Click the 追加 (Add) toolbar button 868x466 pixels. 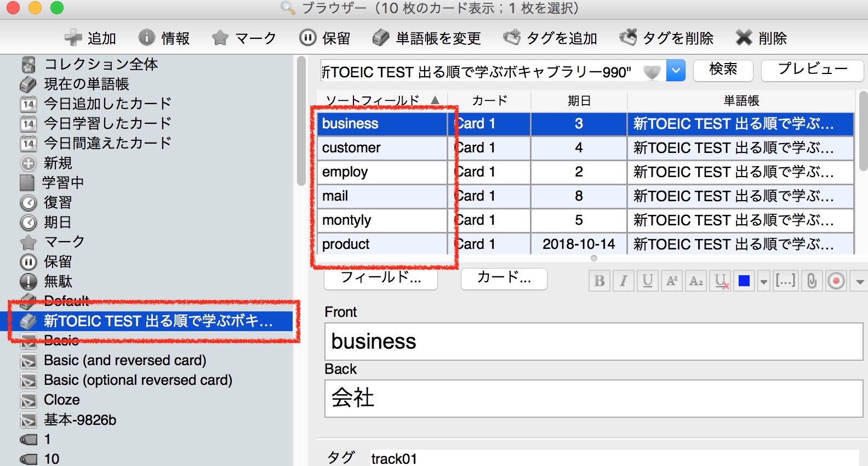(90, 38)
